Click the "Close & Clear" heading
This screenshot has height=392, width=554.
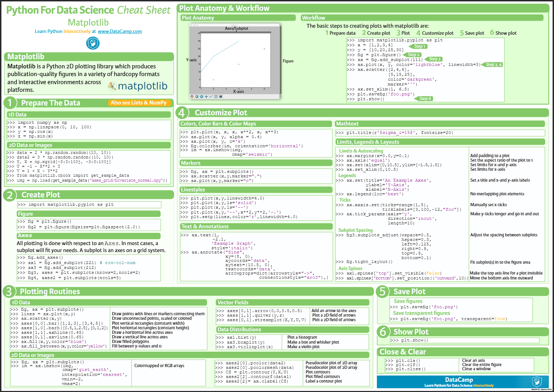point(403,352)
